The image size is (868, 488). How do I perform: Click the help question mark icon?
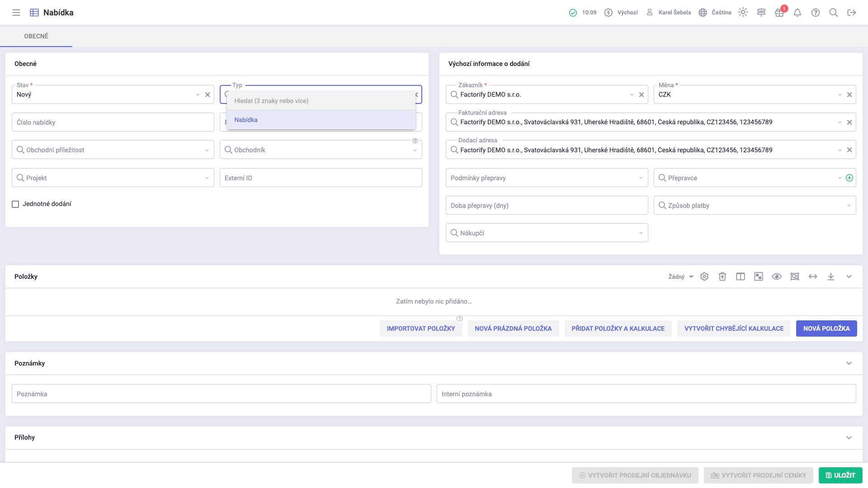816,13
